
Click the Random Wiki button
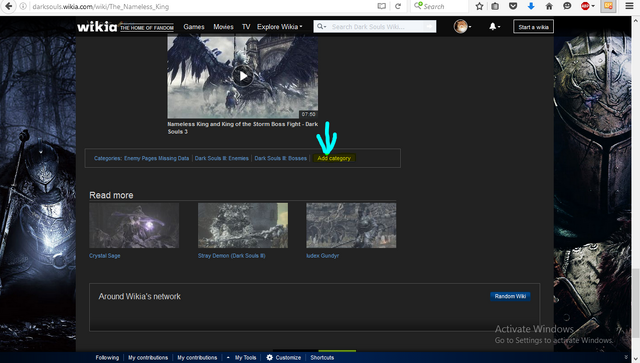click(510, 296)
